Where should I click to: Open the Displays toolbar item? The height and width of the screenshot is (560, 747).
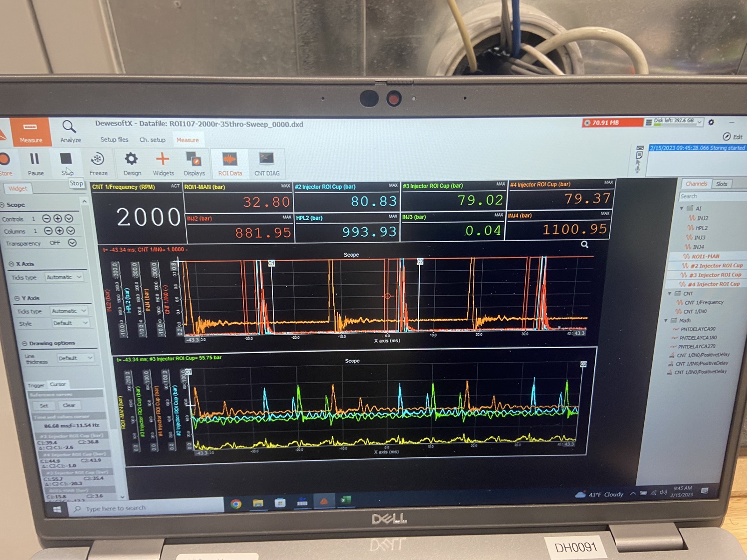(x=194, y=164)
